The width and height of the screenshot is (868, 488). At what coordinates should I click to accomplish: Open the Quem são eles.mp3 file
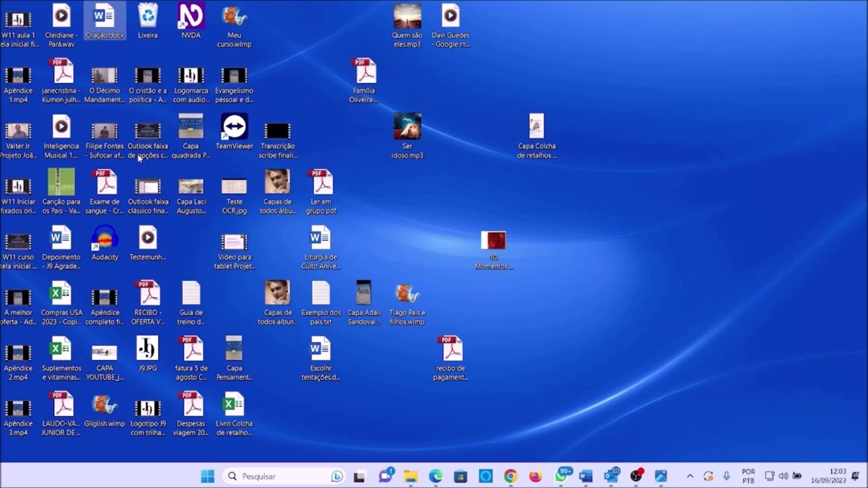[407, 26]
